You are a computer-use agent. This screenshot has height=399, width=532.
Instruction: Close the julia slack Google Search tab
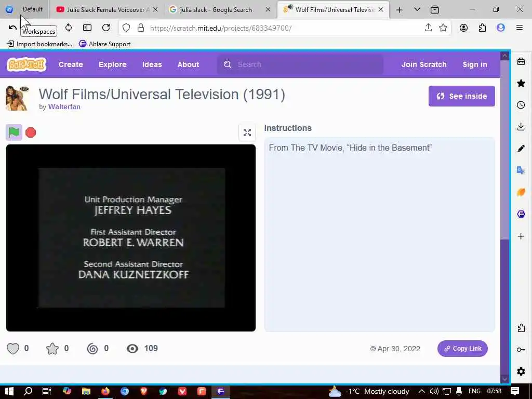268,9
